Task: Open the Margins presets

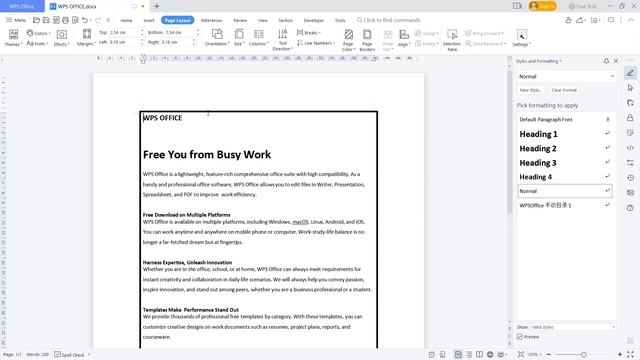Action: tap(87, 38)
